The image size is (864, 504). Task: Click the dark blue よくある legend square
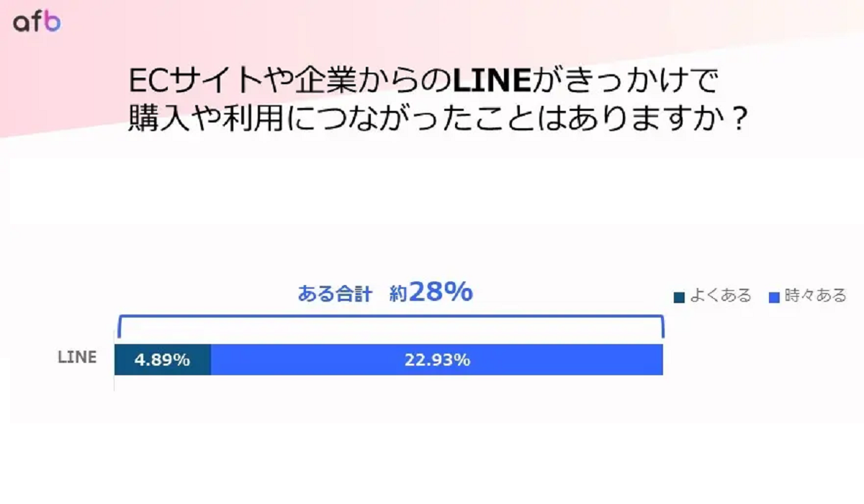pyautogui.click(x=678, y=297)
